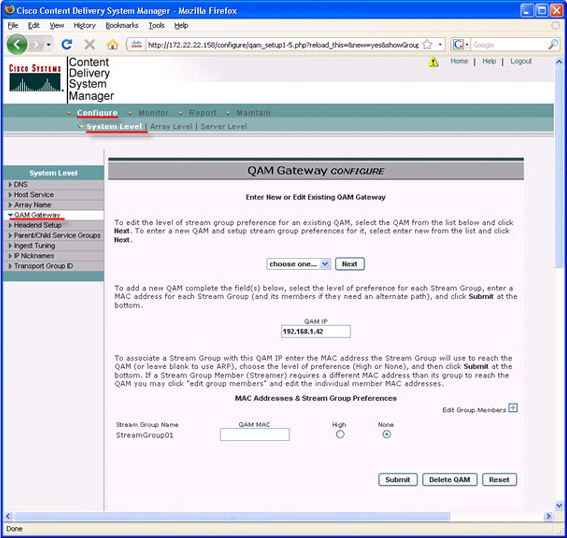Open the Bookmarks menu
Viewport: 567px width, 538px height.
tap(122, 25)
